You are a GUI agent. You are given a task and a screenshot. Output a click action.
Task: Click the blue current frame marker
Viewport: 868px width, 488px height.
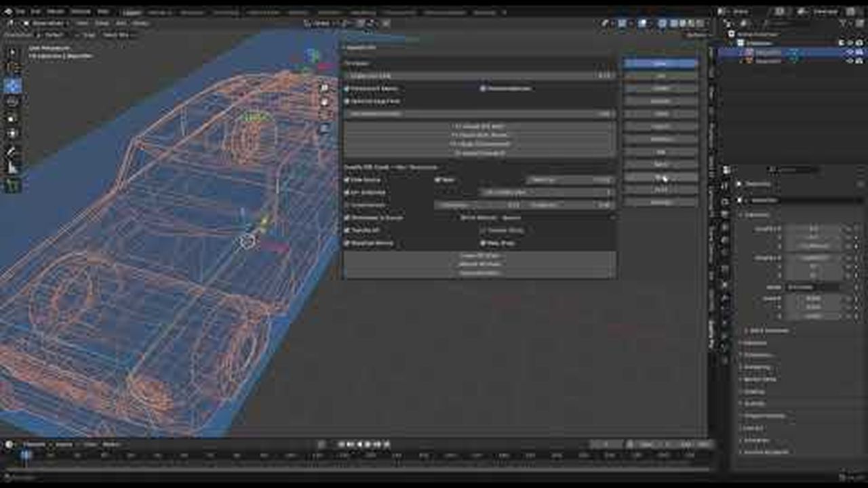point(26,455)
